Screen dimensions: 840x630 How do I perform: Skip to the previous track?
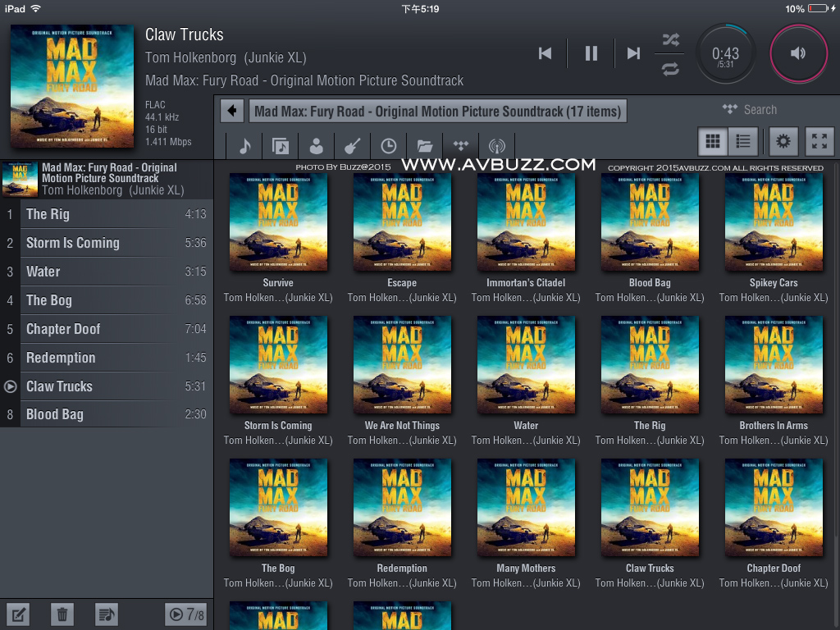tap(545, 53)
